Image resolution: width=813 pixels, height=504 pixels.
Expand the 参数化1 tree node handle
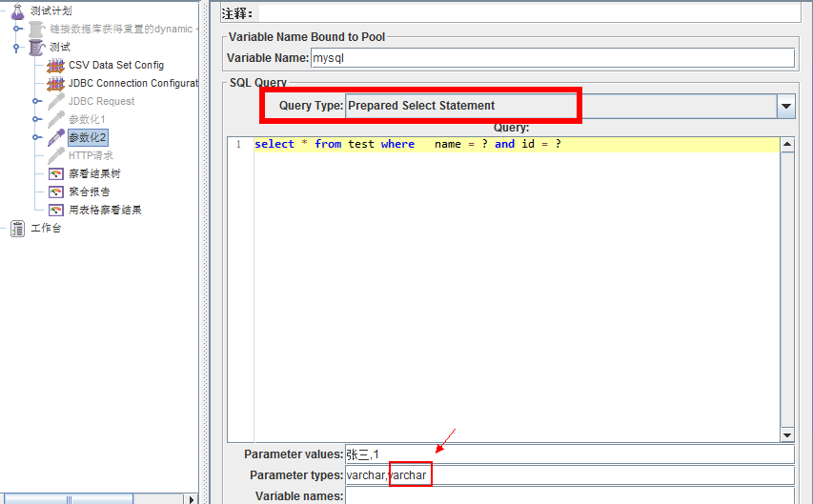[36, 119]
